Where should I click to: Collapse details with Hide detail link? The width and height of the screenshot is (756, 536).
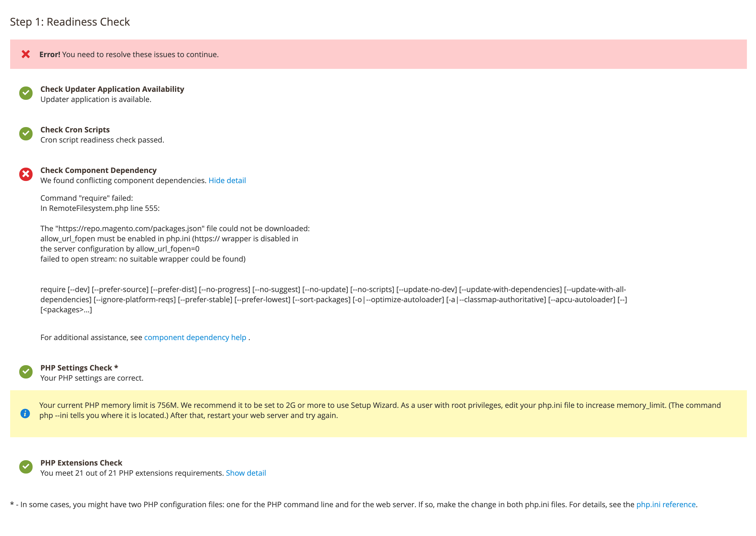click(227, 180)
